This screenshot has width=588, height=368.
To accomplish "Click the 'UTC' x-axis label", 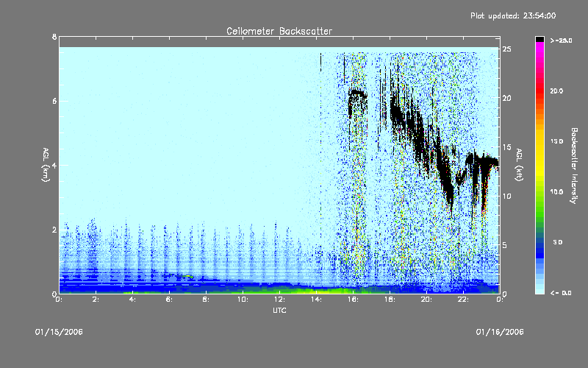I will coord(279,311).
